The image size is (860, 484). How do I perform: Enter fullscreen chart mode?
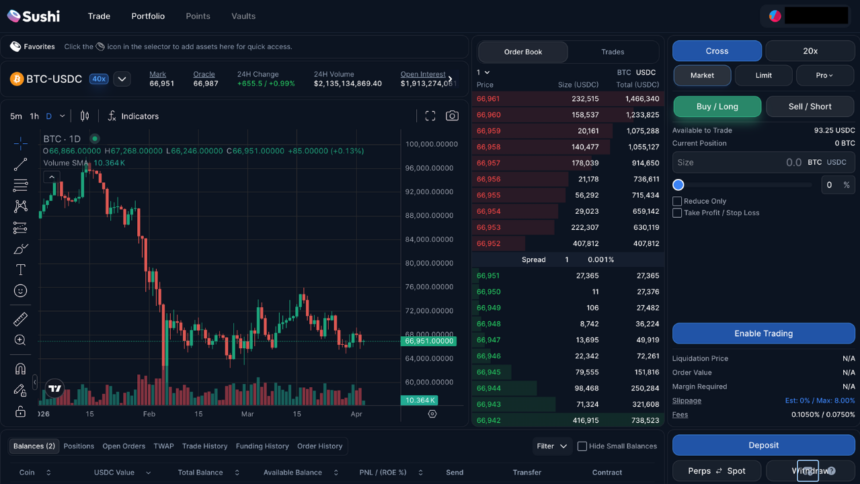pyautogui.click(x=430, y=116)
